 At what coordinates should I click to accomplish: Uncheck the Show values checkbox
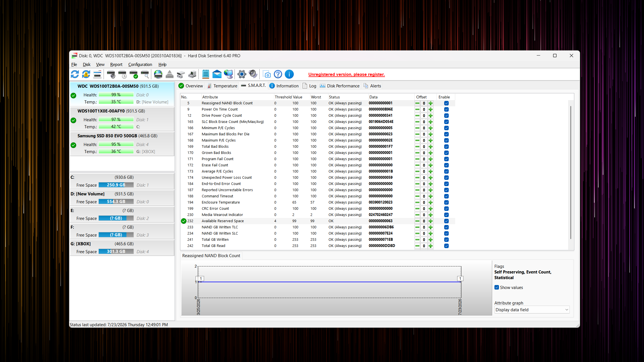click(497, 288)
